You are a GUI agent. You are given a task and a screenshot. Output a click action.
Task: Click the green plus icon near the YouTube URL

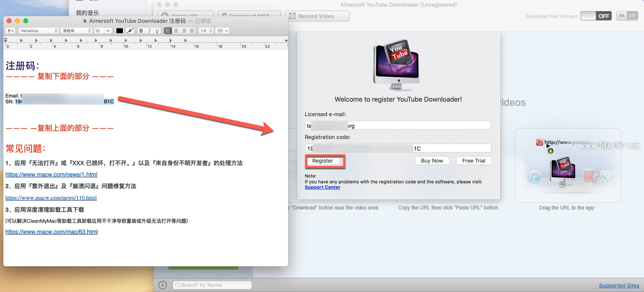point(550,151)
